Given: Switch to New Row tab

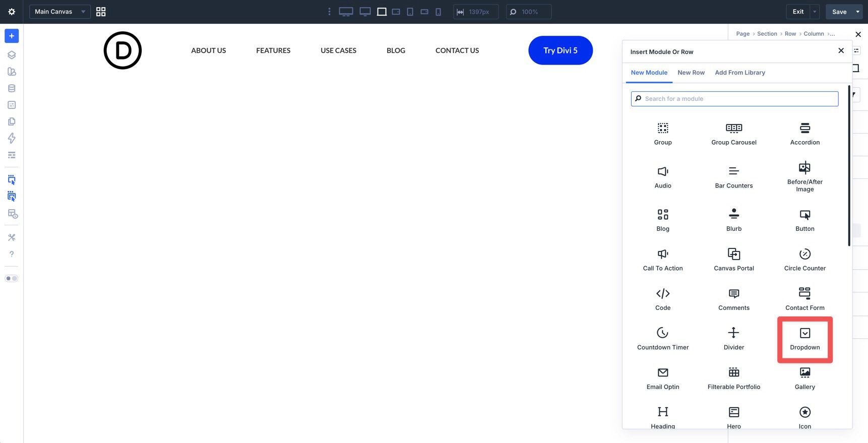Looking at the screenshot, I should [x=691, y=73].
